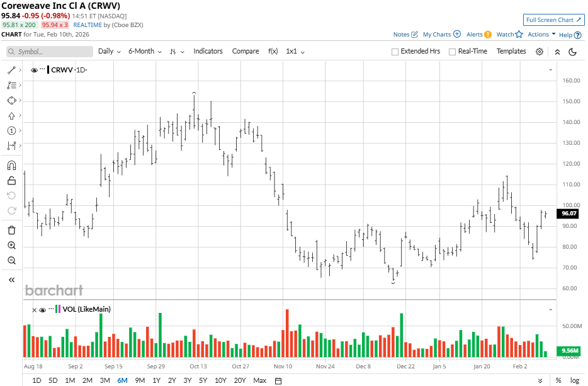
Task: Open Compare menu
Action: click(246, 52)
